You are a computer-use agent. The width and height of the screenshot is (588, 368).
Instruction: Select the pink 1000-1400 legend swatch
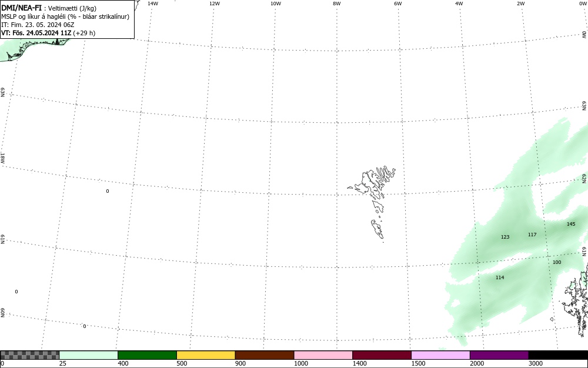(x=323, y=355)
